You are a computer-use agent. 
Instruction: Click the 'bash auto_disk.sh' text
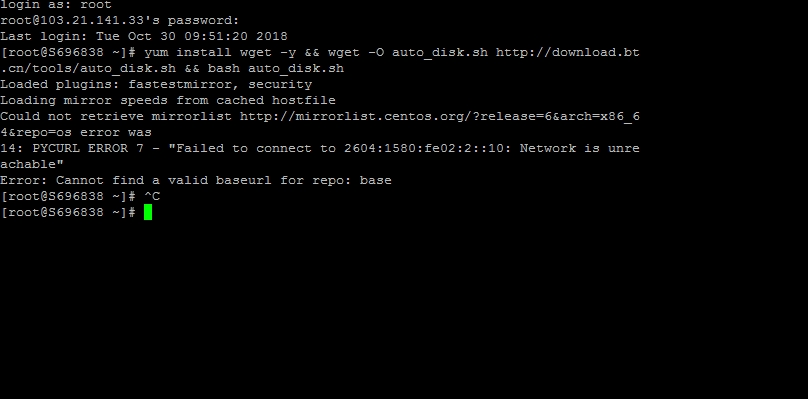coord(276,69)
